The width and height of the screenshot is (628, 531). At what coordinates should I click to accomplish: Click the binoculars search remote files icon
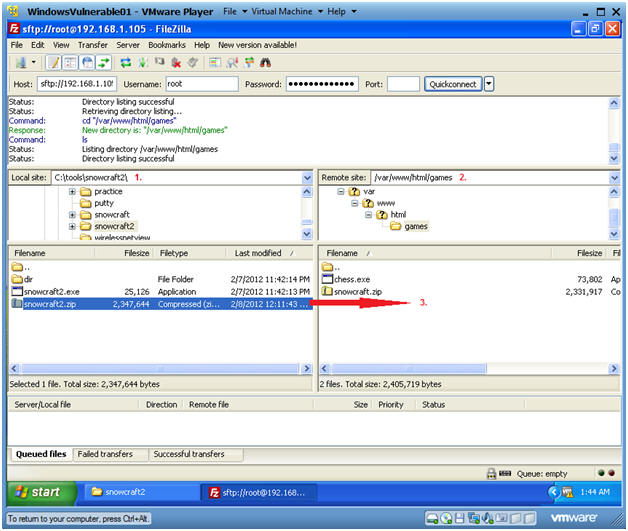coord(265,62)
